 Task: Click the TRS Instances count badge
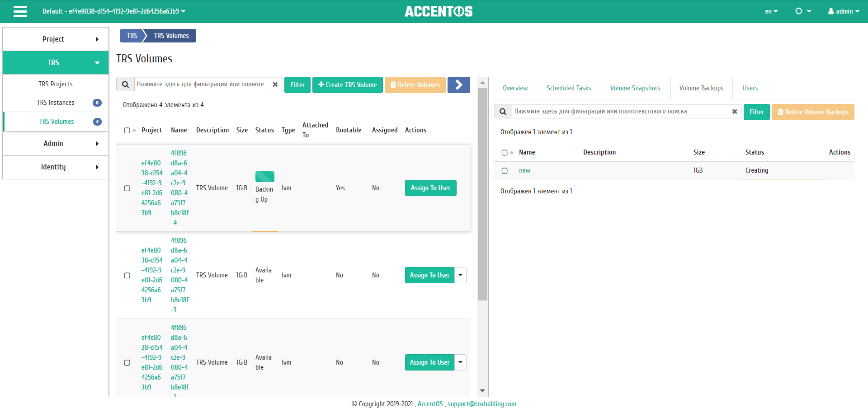(x=97, y=103)
